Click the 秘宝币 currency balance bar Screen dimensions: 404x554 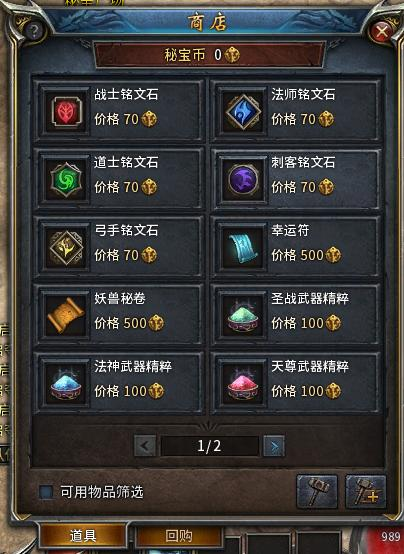[209, 55]
